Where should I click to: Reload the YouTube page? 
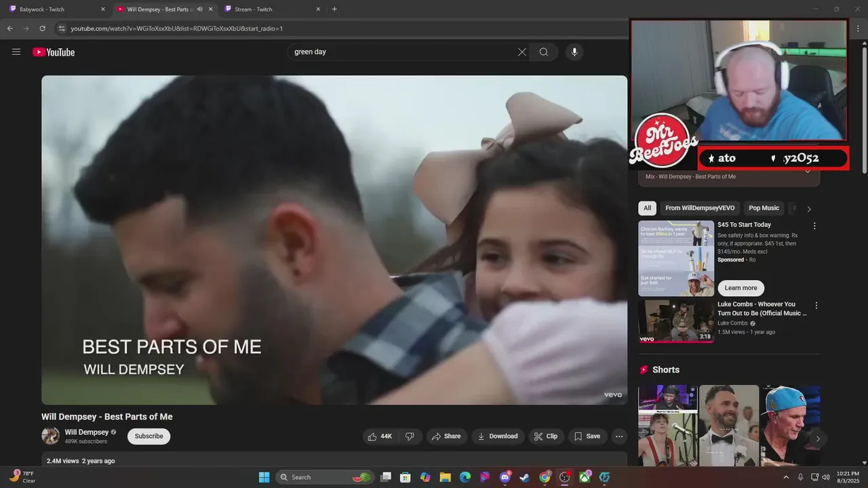[43, 28]
